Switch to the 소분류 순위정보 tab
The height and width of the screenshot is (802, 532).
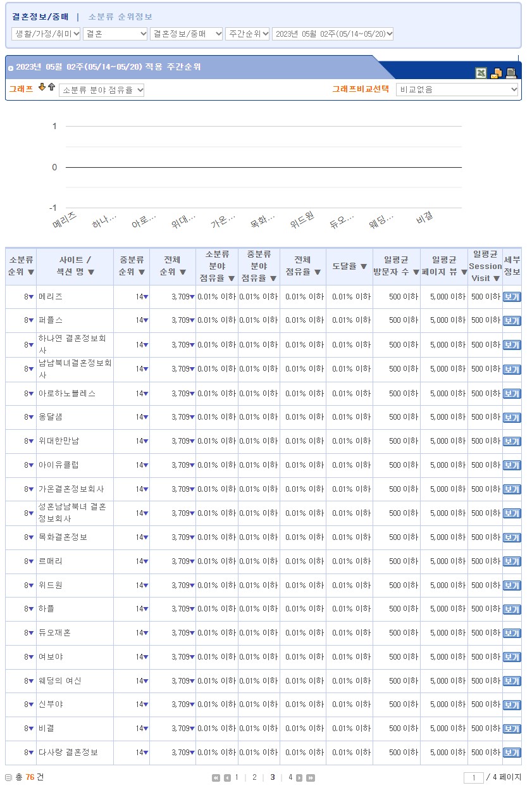coord(120,17)
